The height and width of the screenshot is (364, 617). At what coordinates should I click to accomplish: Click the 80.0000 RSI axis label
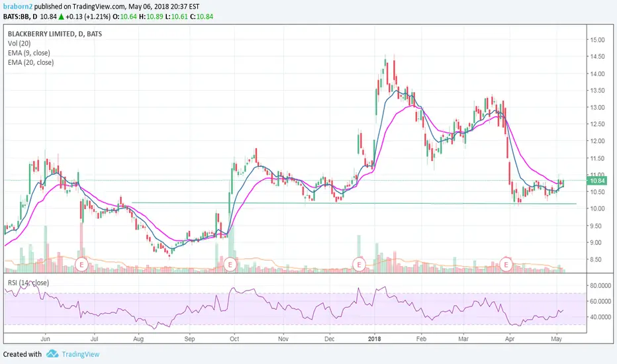click(600, 286)
